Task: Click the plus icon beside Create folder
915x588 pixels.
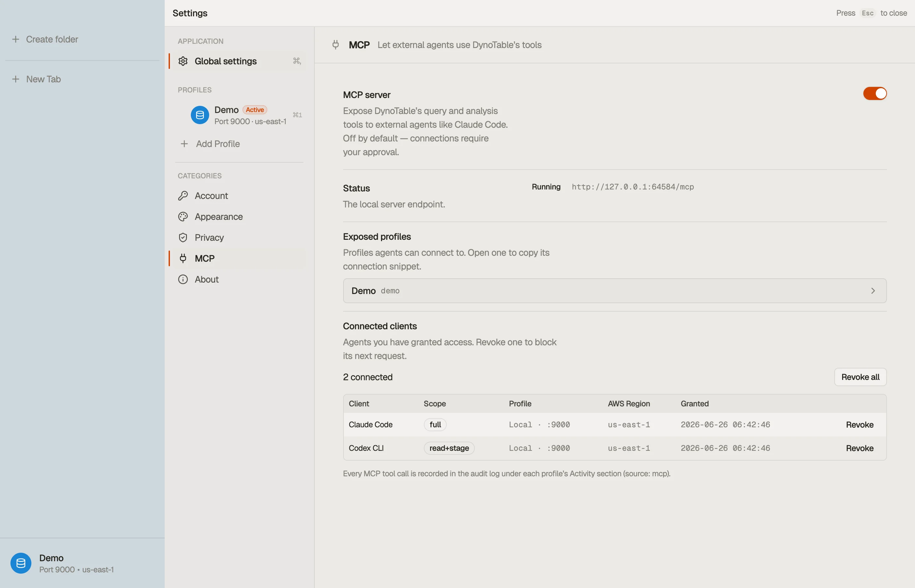Action: [16, 39]
